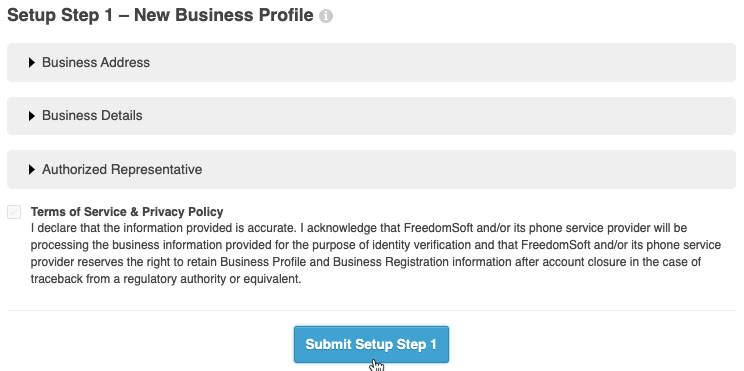The image size is (744, 371).
Task: Click the 'I declare that' sentence start
Action: [x=65, y=228]
